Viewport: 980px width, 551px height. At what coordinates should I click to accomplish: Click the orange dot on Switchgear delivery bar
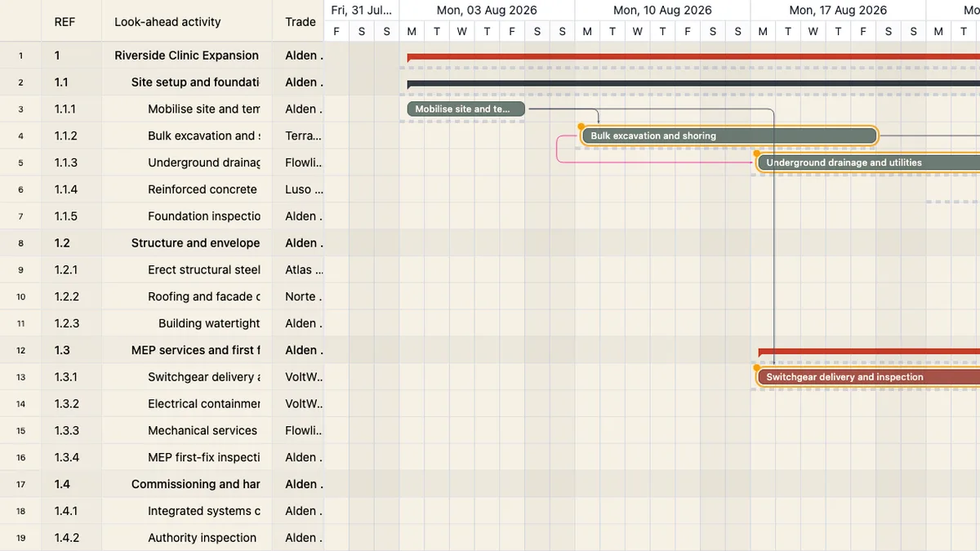[757, 368]
